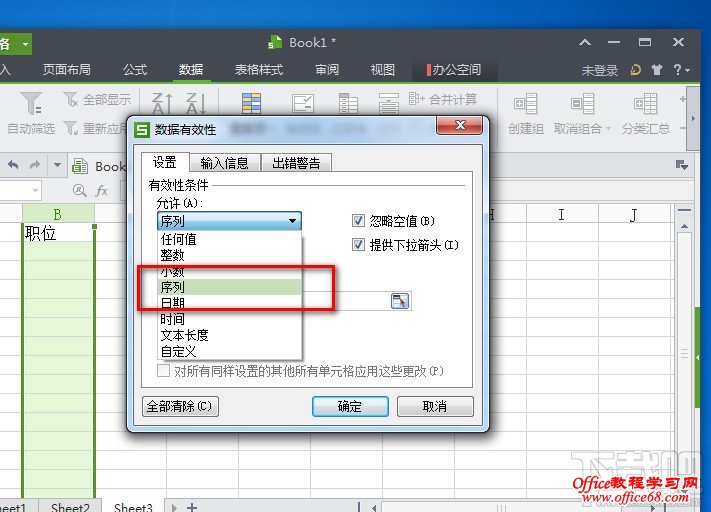711x512 pixels.
Task: Collapse the ribbon with the up chevron
Action: (585, 43)
